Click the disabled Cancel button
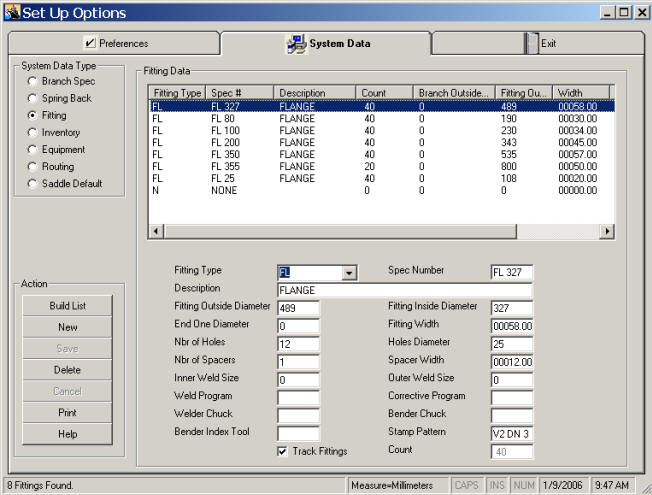This screenshot has height=495, width=652. click(67, 391)
